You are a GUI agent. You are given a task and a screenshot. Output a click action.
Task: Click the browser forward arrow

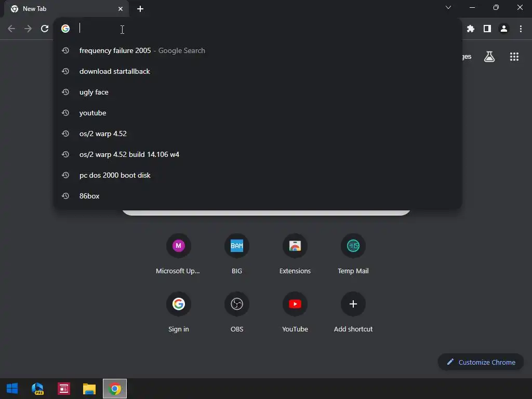[28, 29]
